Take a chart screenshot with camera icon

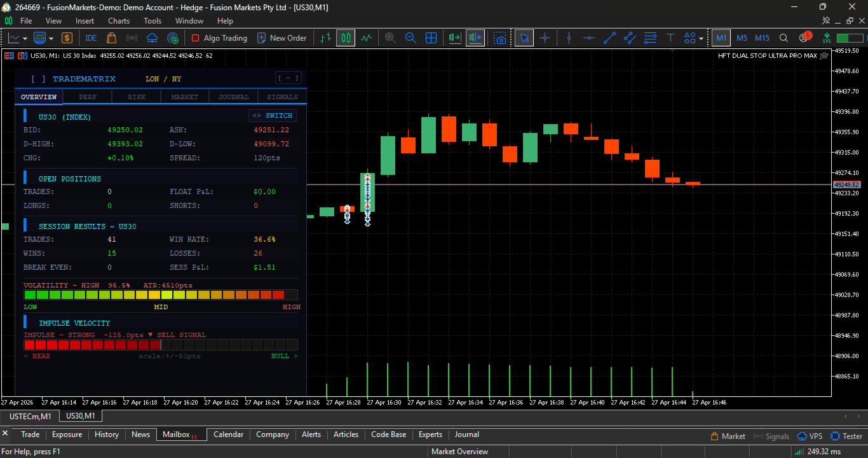pyautogui.click(x=501, y=38)
